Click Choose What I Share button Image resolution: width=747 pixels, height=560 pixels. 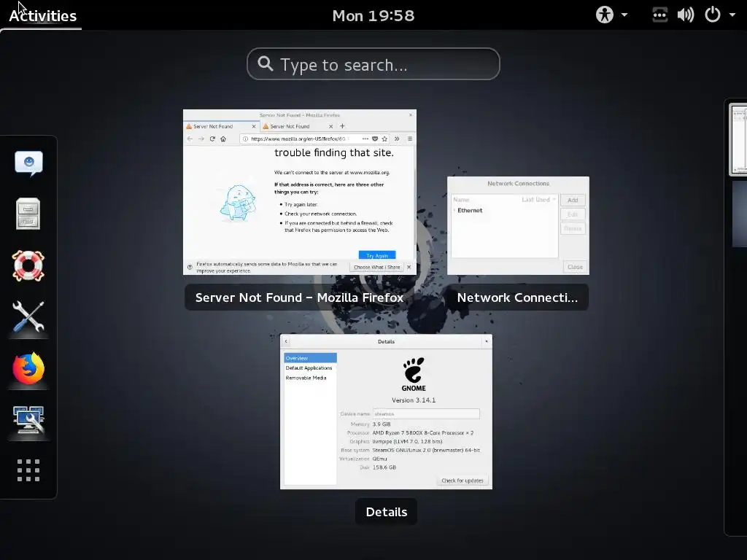(x=376, y=267)
